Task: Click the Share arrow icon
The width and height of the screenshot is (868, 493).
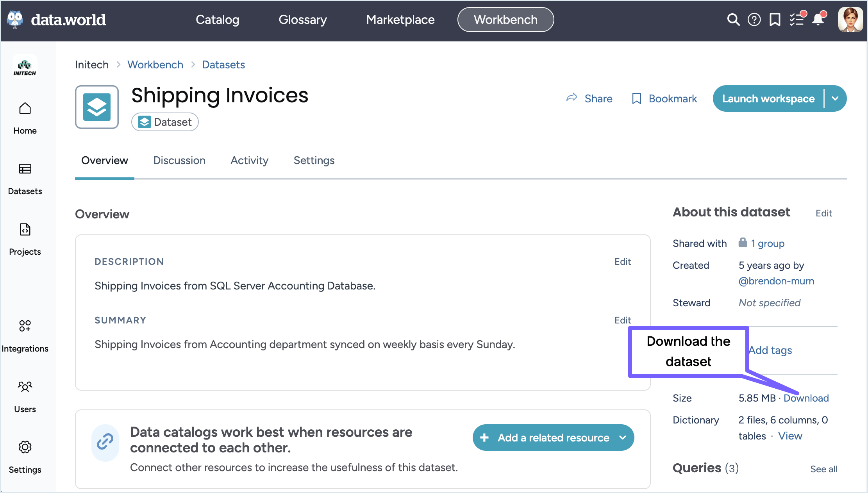Action: pos(572,98)
